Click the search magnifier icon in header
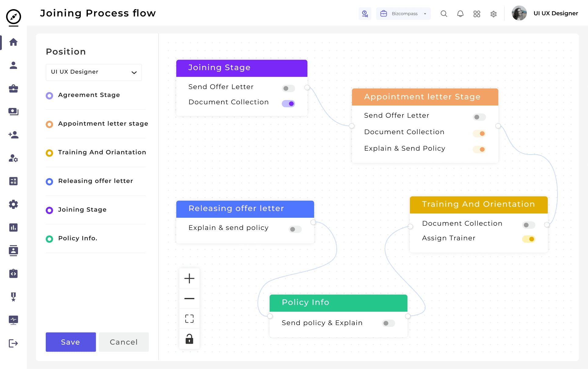Viewport: 588px width, 369px height. point(444,14)
